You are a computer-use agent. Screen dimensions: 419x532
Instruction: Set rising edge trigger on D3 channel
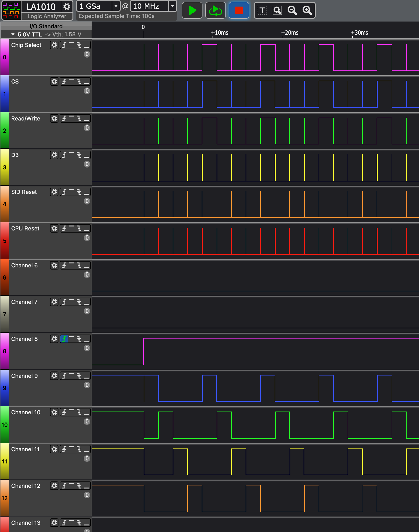click(x=64, y=155)
